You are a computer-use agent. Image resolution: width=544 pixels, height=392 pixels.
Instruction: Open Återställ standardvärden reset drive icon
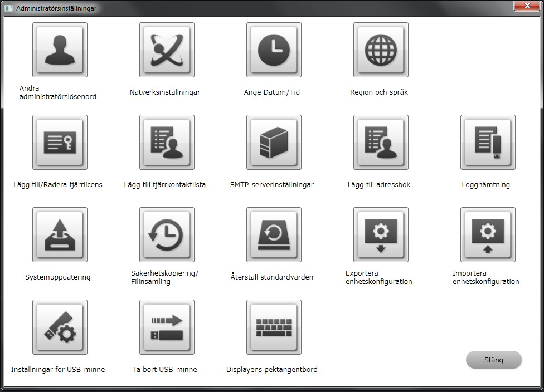274,234
